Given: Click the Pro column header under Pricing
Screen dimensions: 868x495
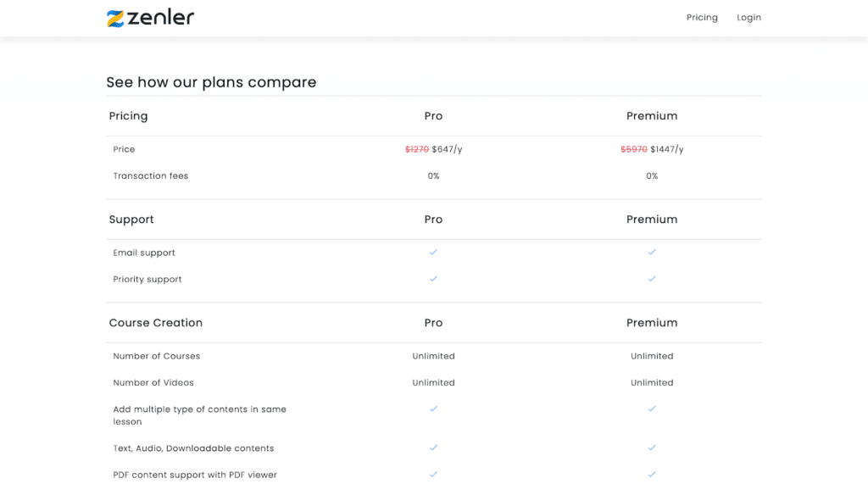Looking at the screenshot, I should click(x=433, y=116).
